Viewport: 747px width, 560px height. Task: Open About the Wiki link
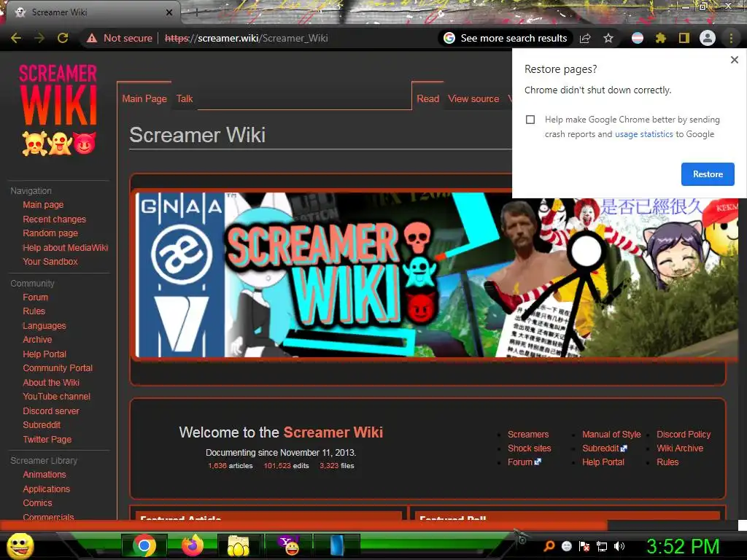point(51,382)
